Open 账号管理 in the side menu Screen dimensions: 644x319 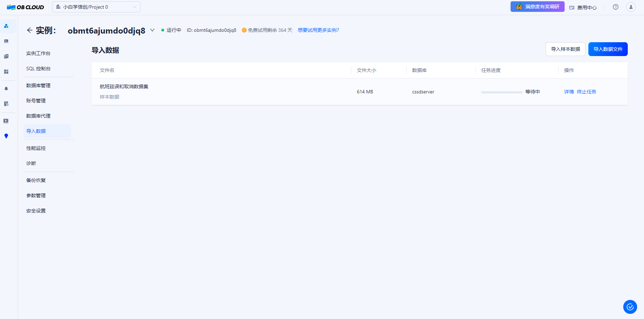tap(36, 101)
